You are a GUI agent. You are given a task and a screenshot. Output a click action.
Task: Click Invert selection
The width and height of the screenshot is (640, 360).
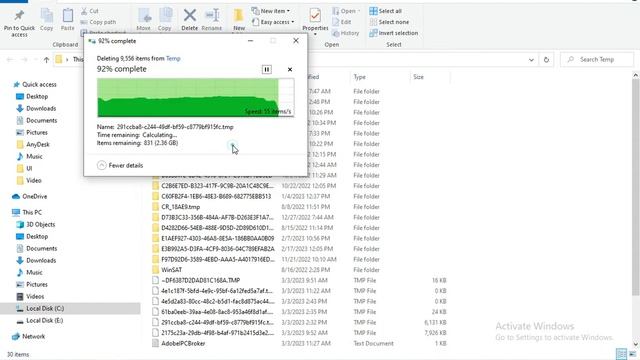[x=394, y=33]
